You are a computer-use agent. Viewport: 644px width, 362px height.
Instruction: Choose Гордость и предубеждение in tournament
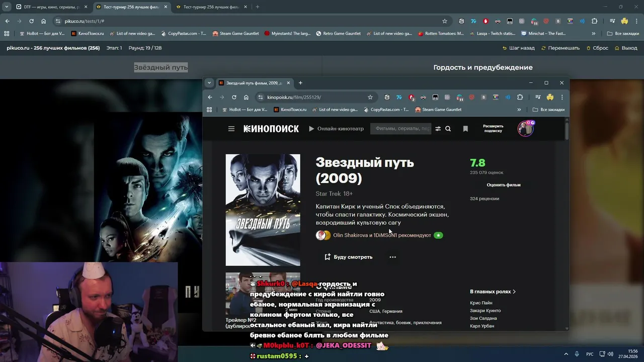[483, 67]
